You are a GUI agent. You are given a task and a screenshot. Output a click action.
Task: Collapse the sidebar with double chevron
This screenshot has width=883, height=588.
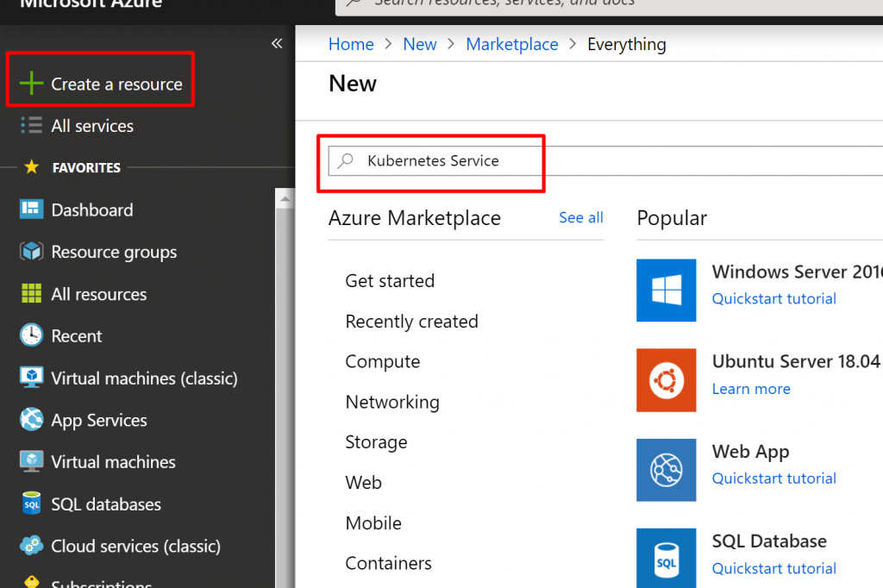pos(277,43)
